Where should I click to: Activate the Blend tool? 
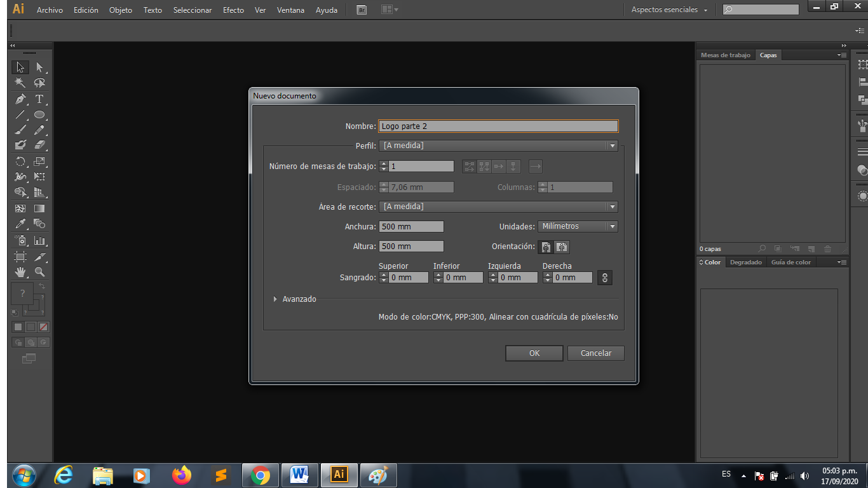click(39, 224)
